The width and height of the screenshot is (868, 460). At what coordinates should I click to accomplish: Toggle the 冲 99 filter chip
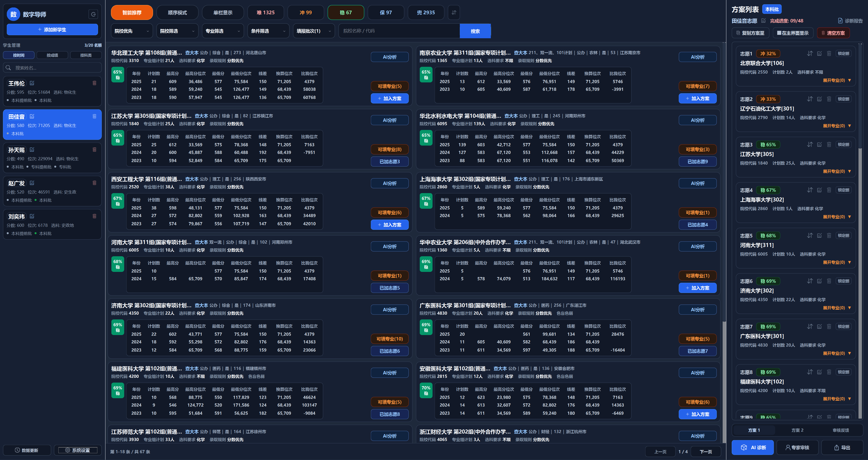306,12
